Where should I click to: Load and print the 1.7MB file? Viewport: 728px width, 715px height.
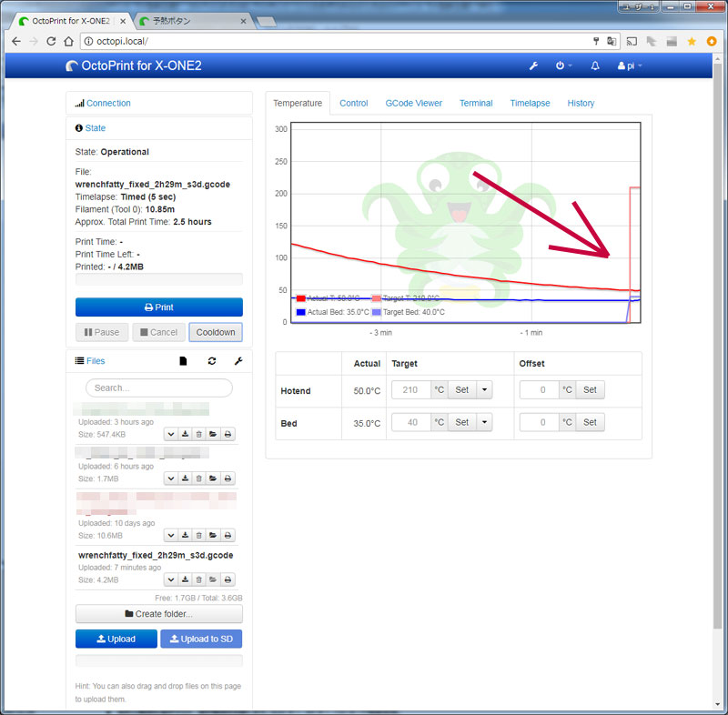pos(227,478)
